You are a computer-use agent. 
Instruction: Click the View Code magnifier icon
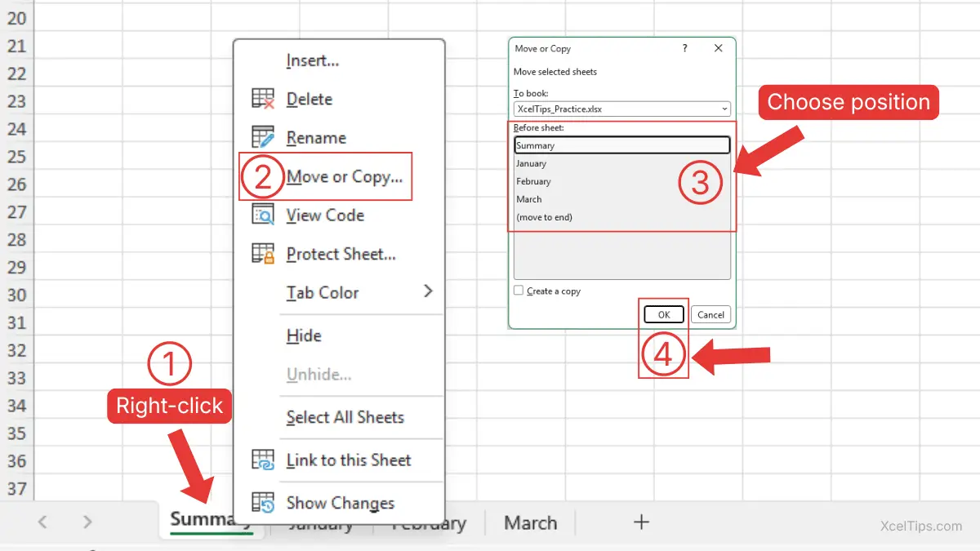(263, 215)
